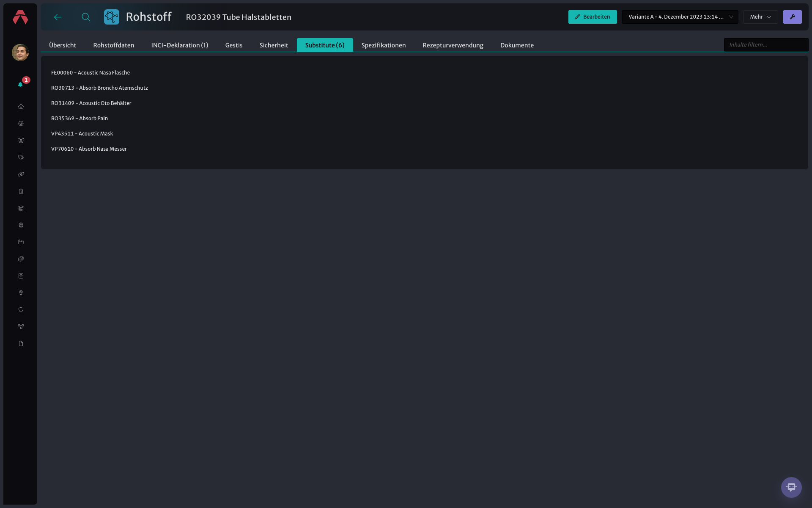Open the Dokumente tab

517,45
